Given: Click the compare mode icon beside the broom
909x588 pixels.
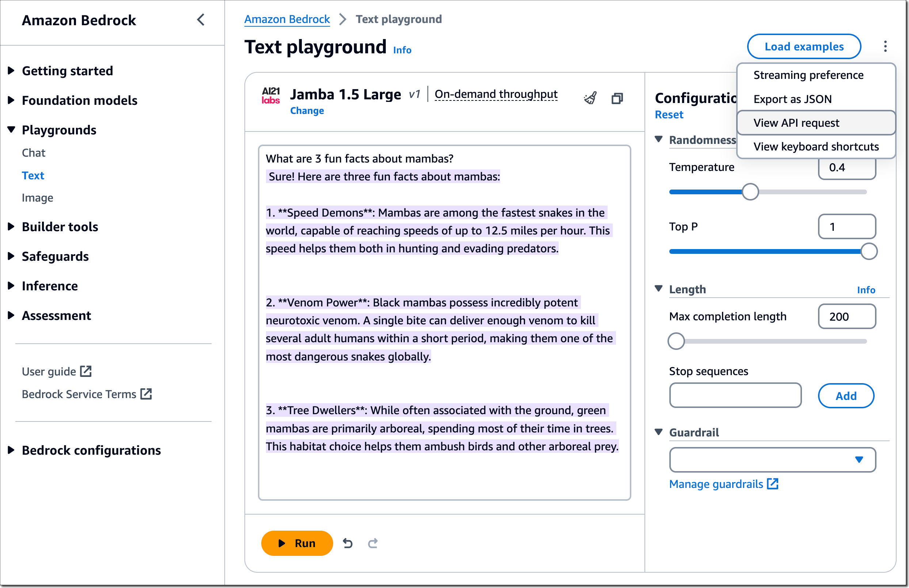Looking at the screenshot, I should tap(617, 98).
